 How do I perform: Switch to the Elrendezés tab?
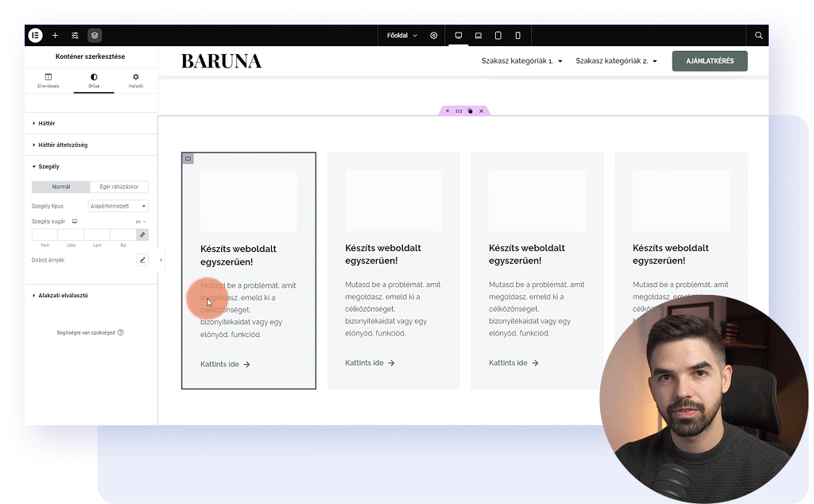48,80
